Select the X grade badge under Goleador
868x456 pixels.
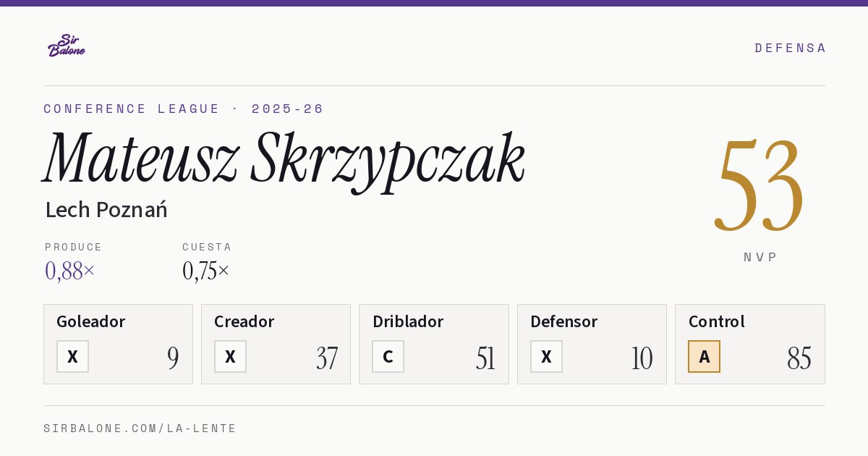[73, 357]
